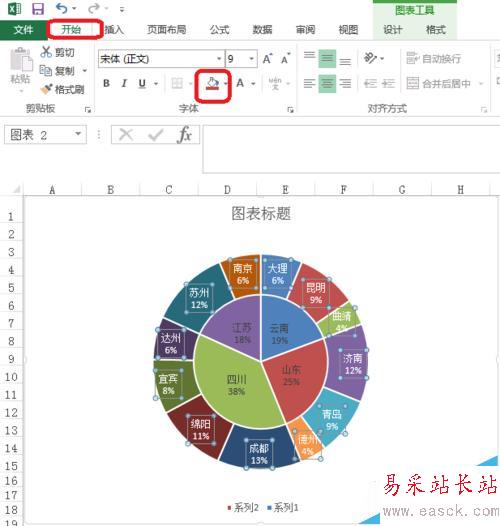
Task: Click the Paste clipboard icon
Action: pyautogui.click(x=21, y=60)
